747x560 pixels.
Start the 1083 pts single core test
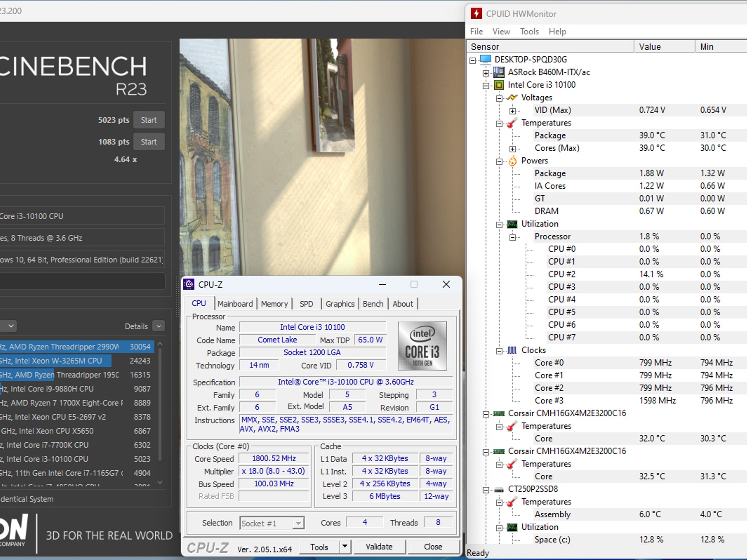click(x=149, y=142)
